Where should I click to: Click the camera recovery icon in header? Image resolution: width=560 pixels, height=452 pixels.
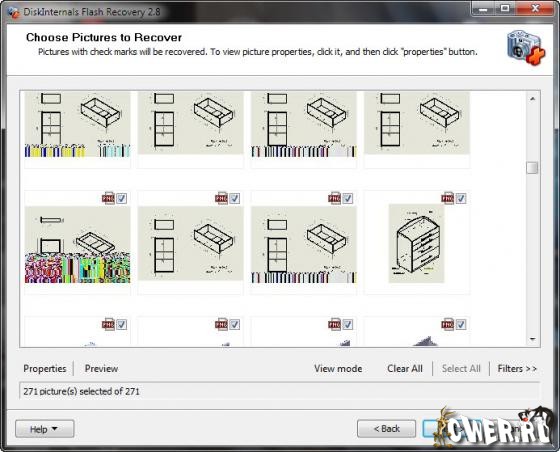point(526,48)
